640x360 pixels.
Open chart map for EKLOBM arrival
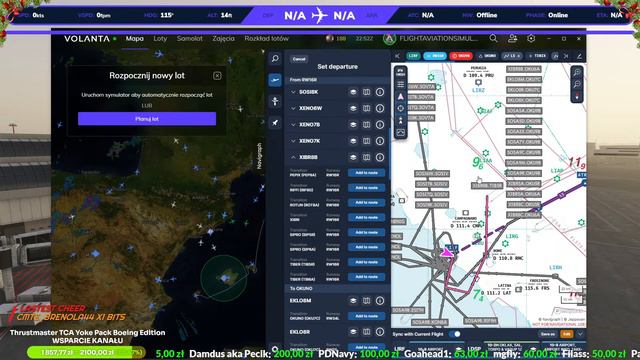367,301
